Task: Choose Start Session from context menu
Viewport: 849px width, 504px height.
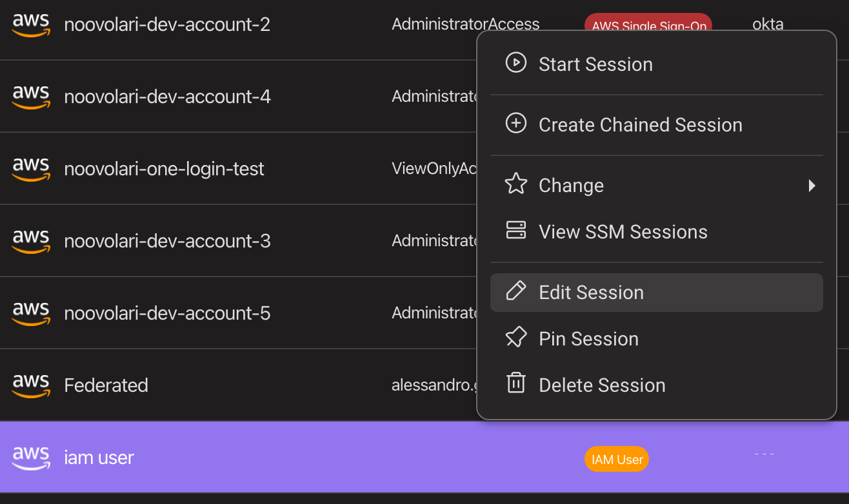Action: click(595, 64)
